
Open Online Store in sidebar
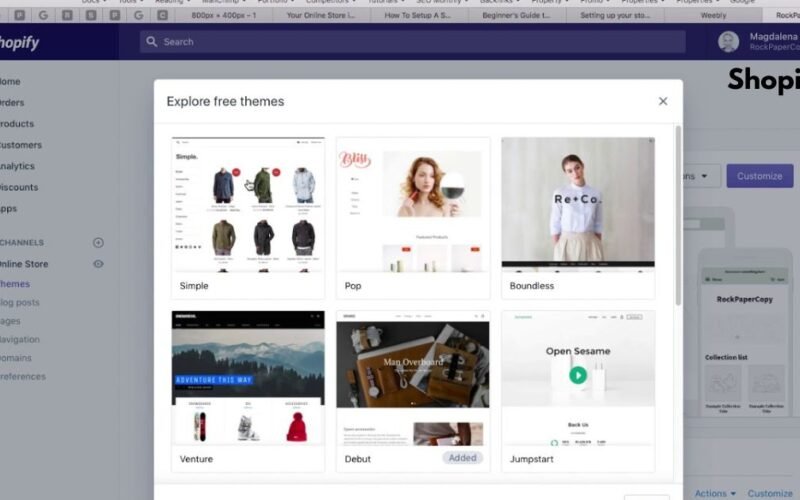[x=24, y=264]
